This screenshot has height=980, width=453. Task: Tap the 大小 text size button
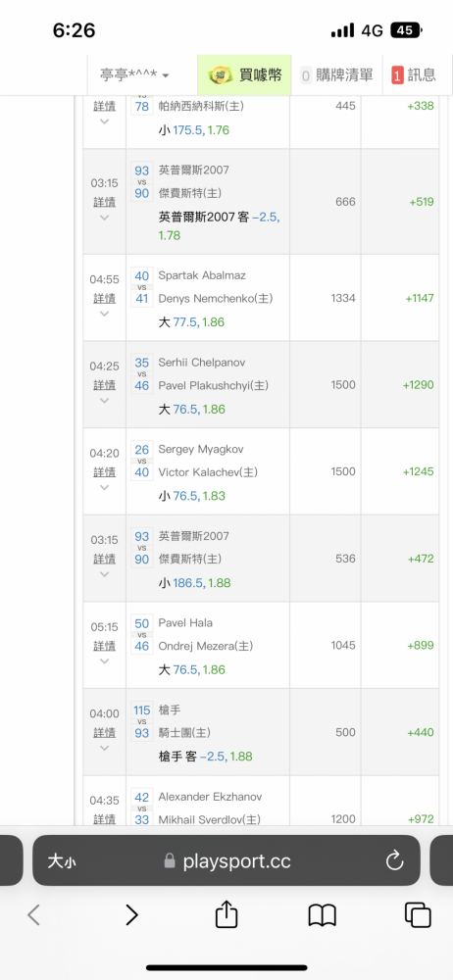click(62, 861)
